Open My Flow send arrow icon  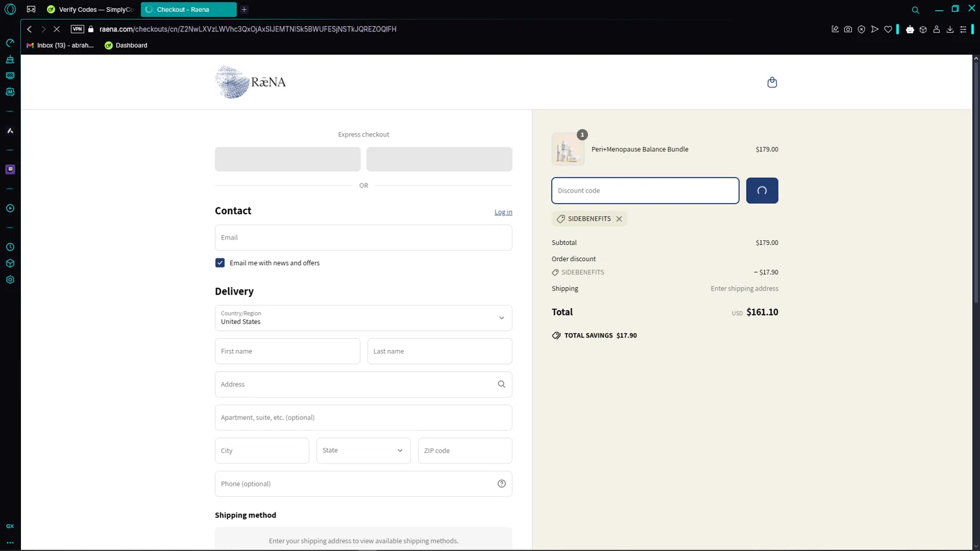875,29
